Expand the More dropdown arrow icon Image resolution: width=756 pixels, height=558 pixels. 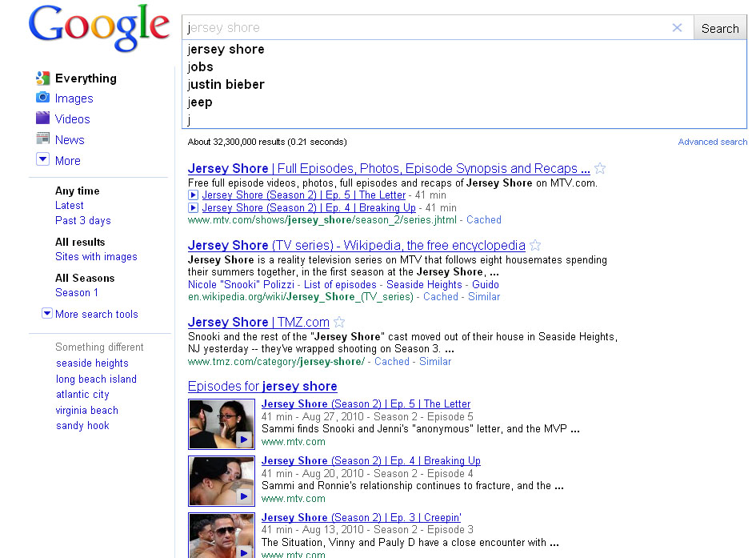click(43, 159)
